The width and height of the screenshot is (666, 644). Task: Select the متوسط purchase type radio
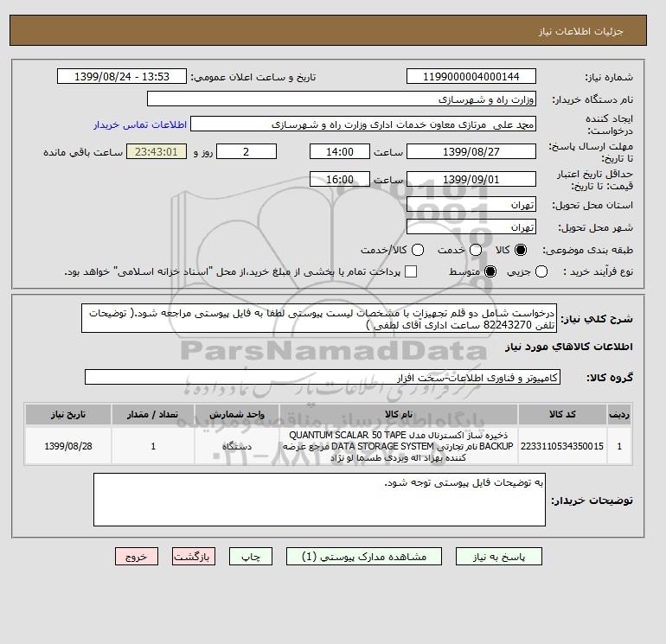[490, 271]
